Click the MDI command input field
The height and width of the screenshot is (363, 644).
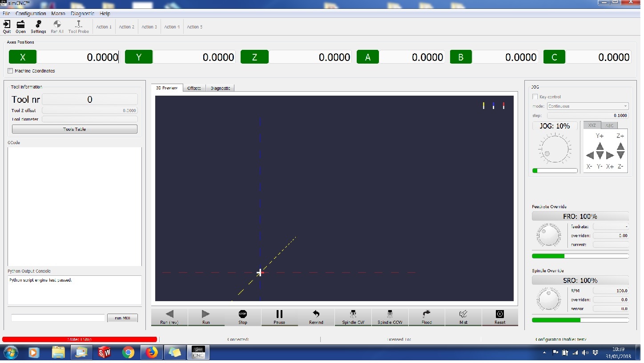pyautogui.click(x=58, y=318)
